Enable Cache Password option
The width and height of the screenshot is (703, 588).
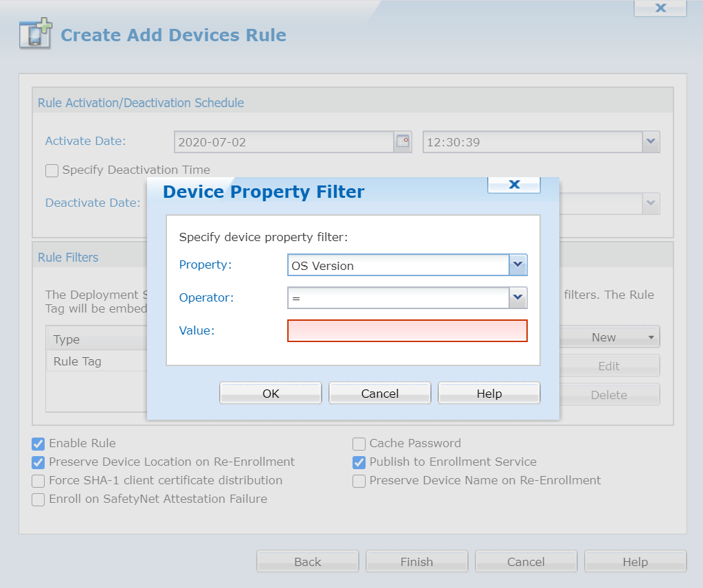pyautogui.click(x=359, y=444)
